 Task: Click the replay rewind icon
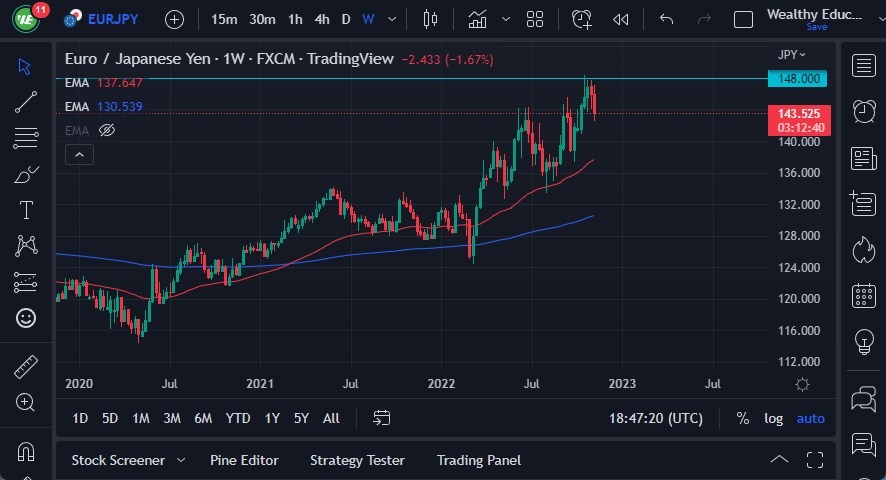point(621,19)
